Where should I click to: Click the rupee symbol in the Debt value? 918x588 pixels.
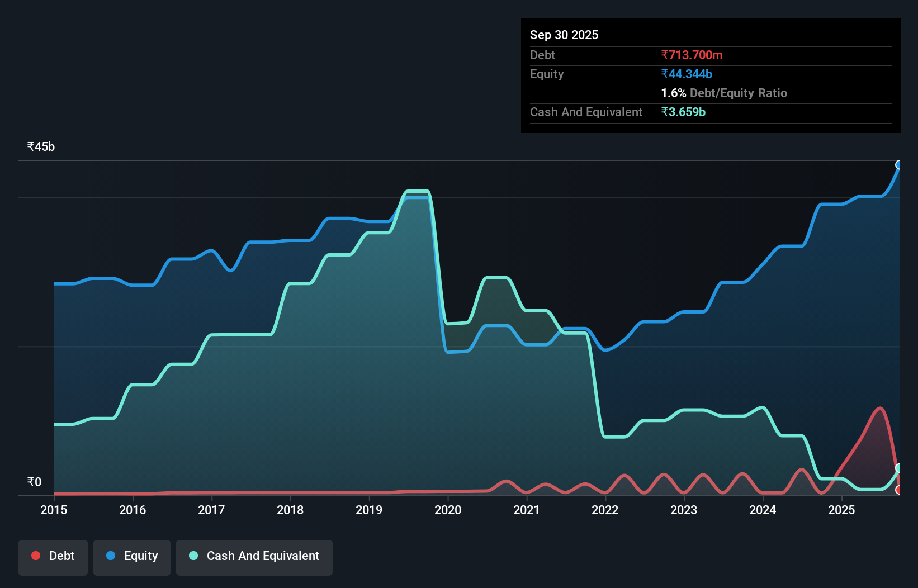(x=665, y=55)
